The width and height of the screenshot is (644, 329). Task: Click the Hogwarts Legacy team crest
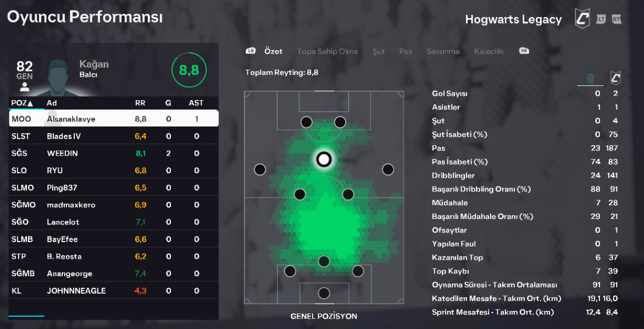tap(582, 19)
